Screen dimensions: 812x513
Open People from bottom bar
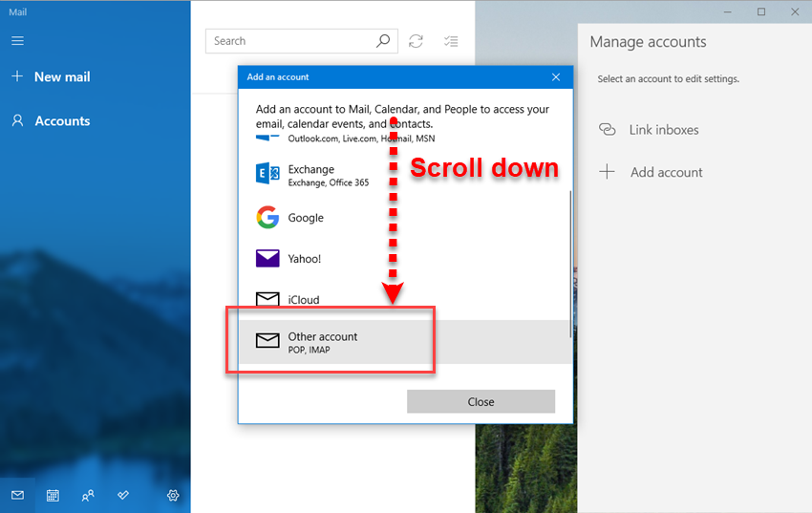click(88, 496)
